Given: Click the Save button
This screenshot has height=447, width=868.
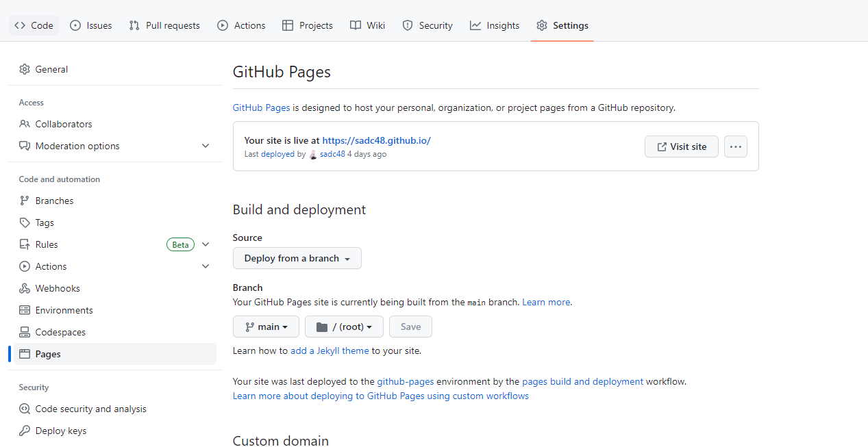Looking at the screenshot, I should (x=410, y=327).
